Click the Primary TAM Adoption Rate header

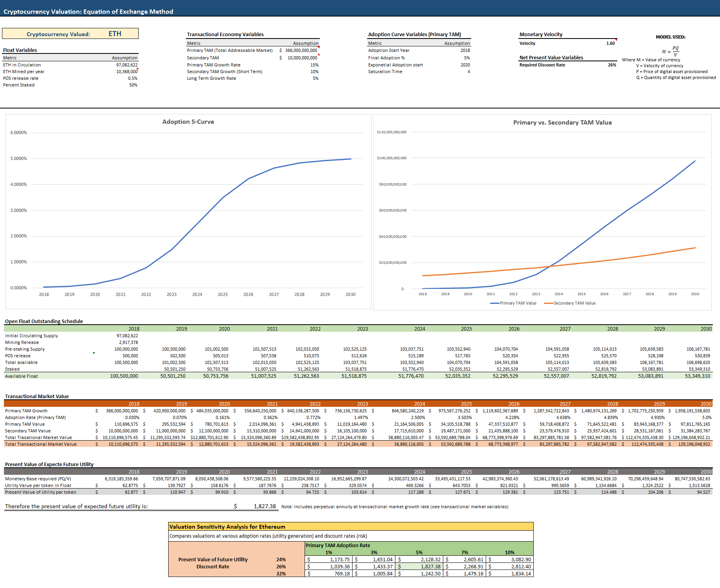click(338, 545)
